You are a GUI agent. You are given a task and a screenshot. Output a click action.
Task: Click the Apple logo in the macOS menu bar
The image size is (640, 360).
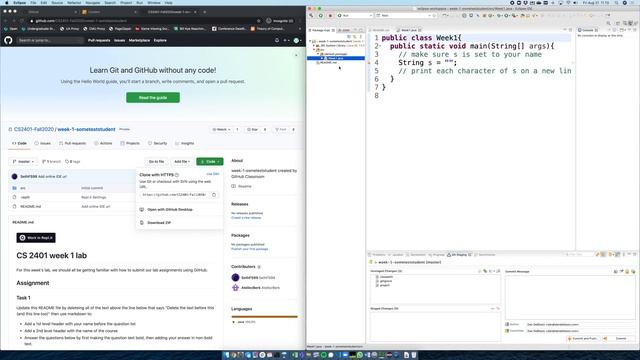pyautogui.click(x=7, y=2)
